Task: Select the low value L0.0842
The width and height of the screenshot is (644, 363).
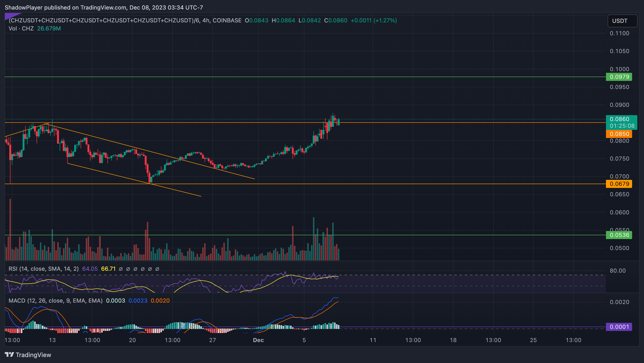Action: click(x=309, y=20)
